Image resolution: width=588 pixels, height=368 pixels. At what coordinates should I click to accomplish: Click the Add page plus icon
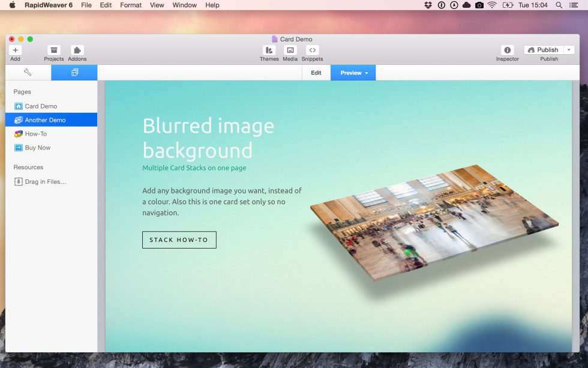(x=16, y=50)
